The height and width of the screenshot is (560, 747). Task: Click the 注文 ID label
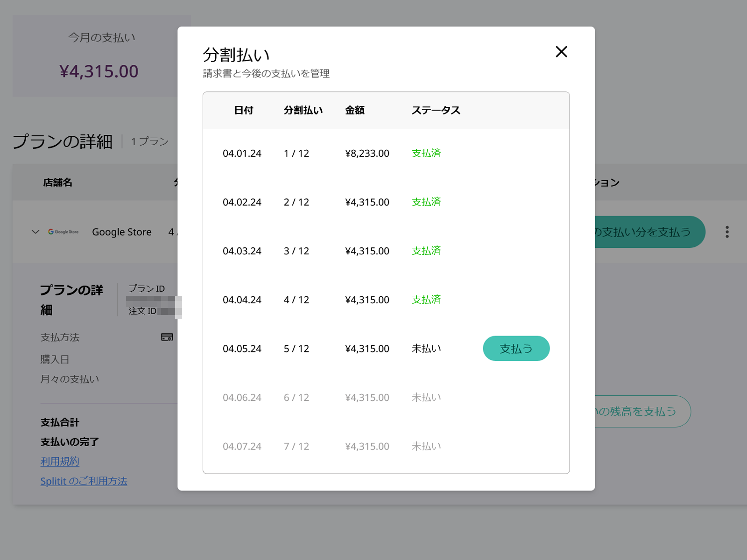point(142,311)
